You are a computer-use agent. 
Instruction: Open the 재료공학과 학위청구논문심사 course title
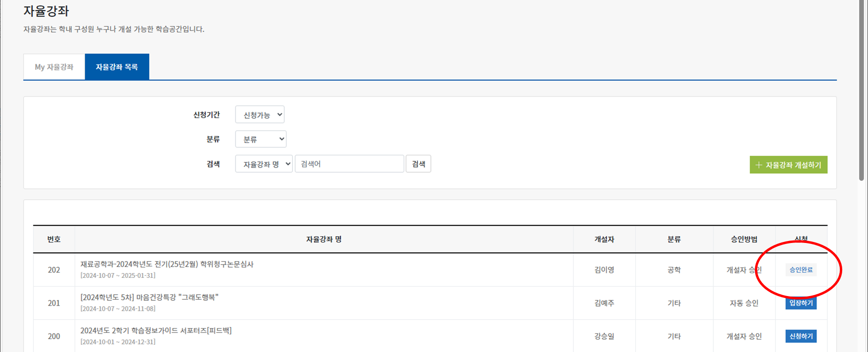click(167, 264)
